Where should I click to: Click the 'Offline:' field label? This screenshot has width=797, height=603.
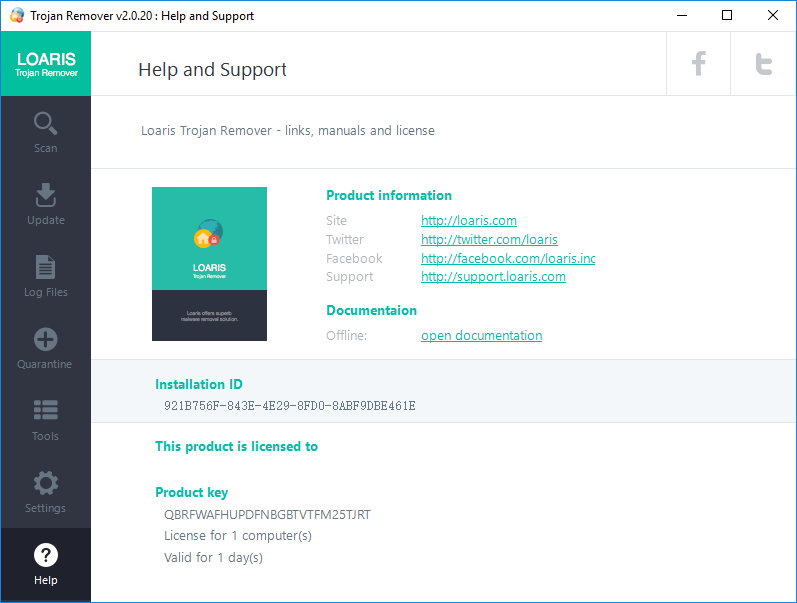347,336
